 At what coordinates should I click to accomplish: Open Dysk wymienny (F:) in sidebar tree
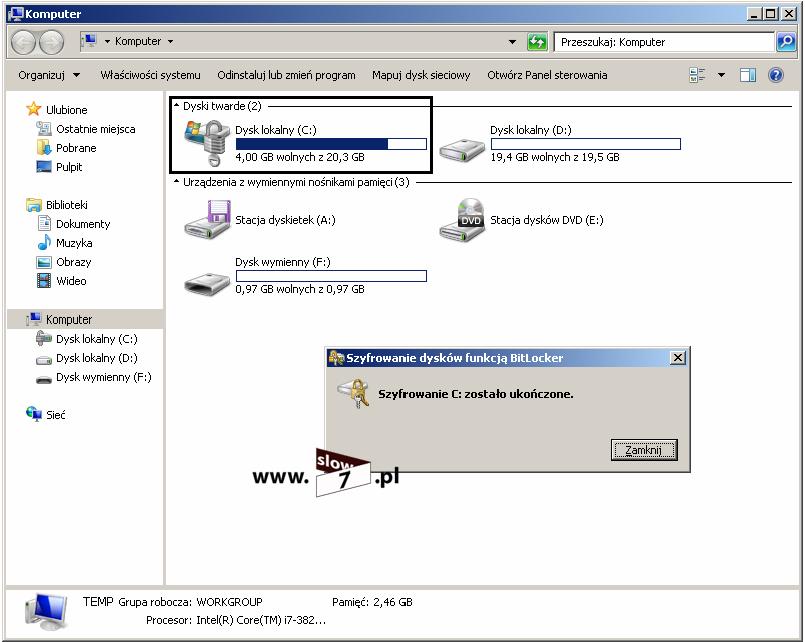(104, 377)
